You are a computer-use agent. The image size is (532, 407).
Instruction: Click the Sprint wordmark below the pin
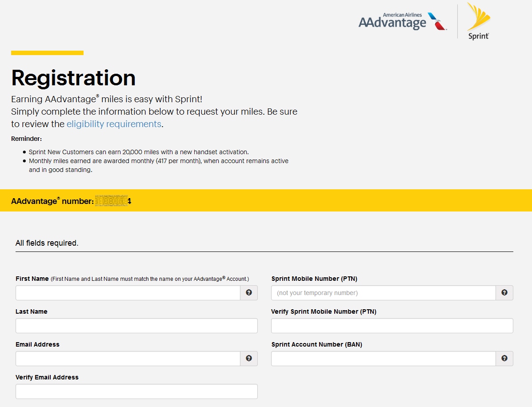[x=478, y=36]
